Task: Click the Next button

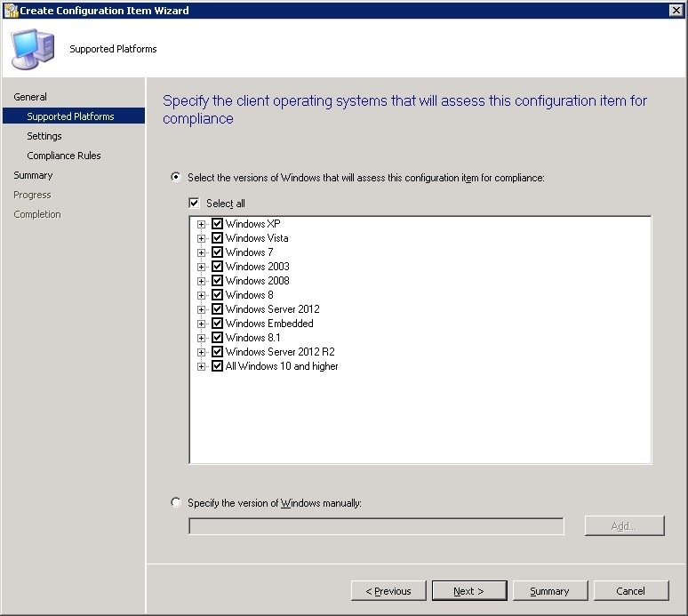Action: click(x=469, y=590)
